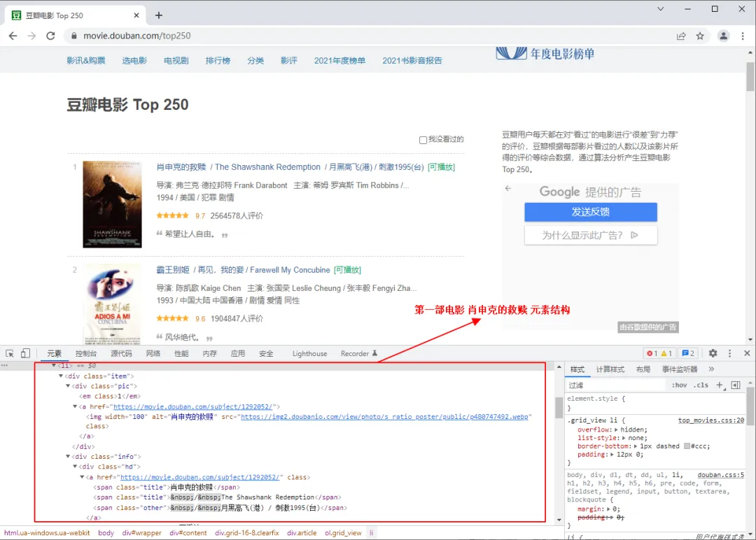Viewport: 756px width, 540px height.
Task: Open DevTools settings gear
Action: [x=713, y=353]
